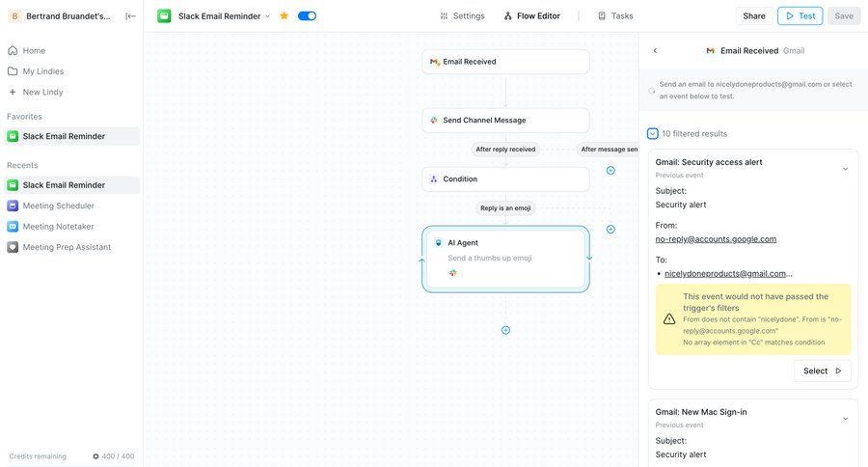The width and height of the screenshot is (868, 467).
Task: Open the no-reply@accounts.google.com link
Action: tap(716, 239)
